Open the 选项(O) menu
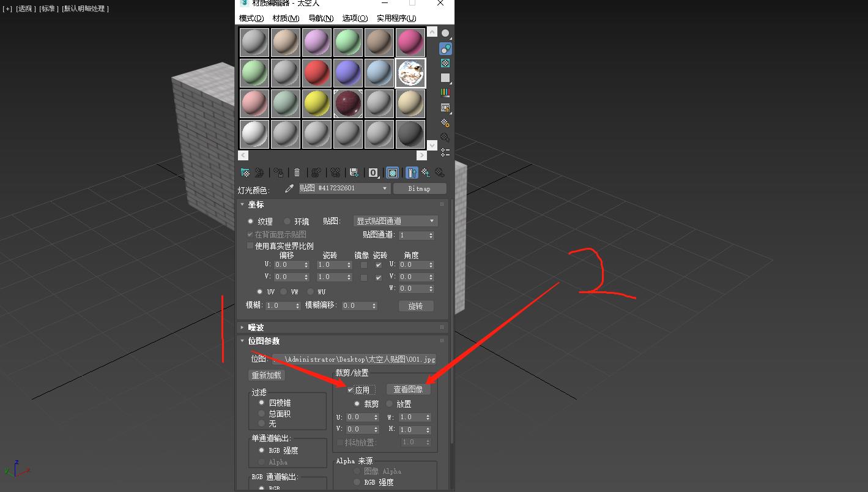This screenshot has height=492, width=868. click(x=354, y=18)
